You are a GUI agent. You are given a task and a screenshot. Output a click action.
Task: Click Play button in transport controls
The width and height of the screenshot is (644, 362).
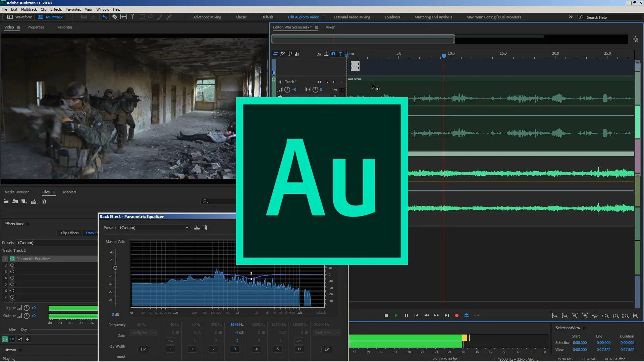(396, 315)
